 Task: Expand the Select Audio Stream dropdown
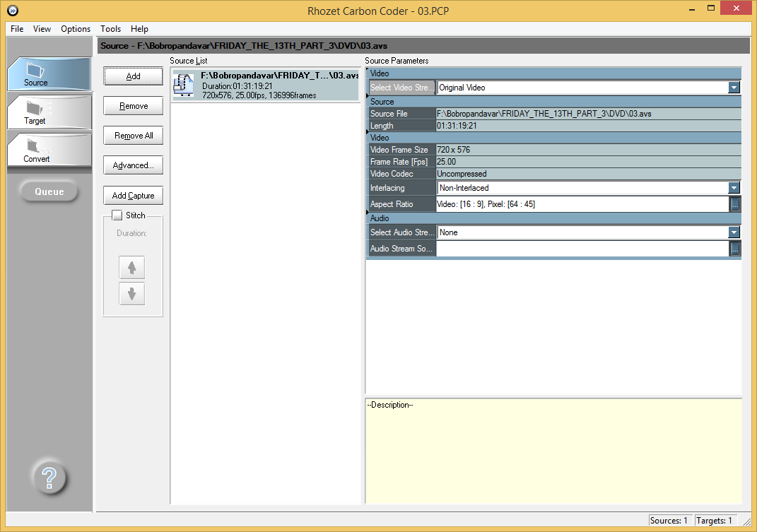pos(734,232)
